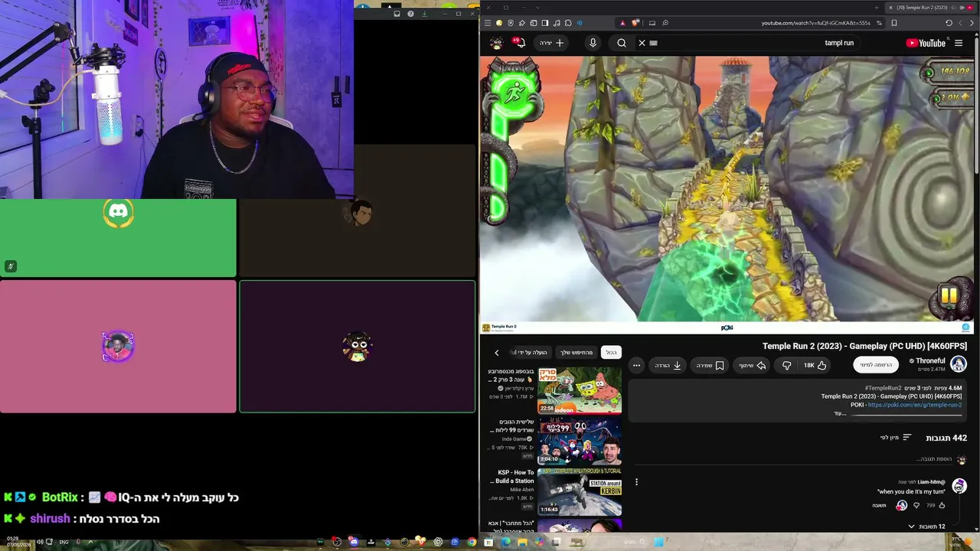Screen dimensions: 980x551
Task: Reload the page with the browser refresh icon
Action: [x=949, y=23]
